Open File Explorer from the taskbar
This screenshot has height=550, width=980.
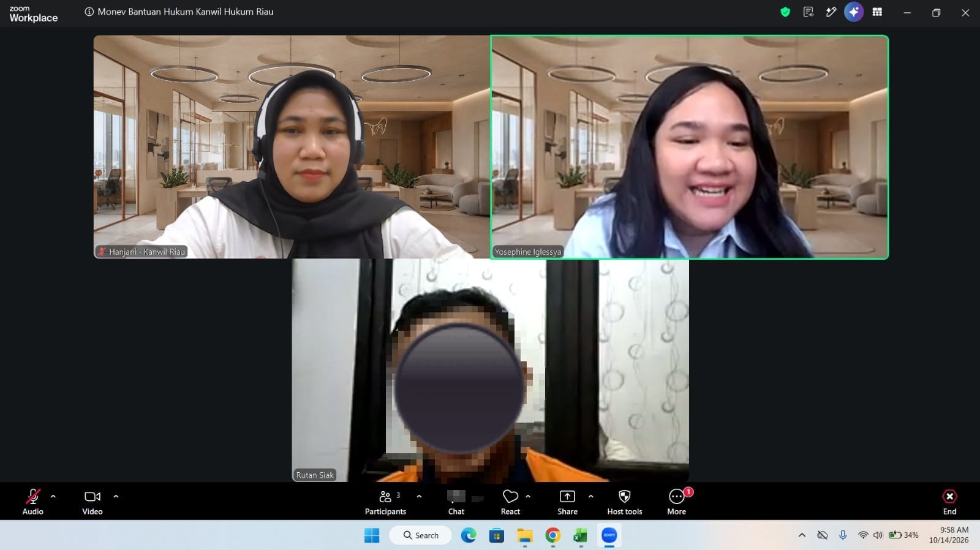click(525, 535)
